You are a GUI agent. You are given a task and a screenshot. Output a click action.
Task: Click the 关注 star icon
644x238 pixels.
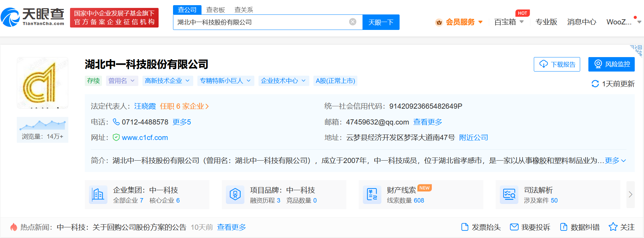(613, 227)
